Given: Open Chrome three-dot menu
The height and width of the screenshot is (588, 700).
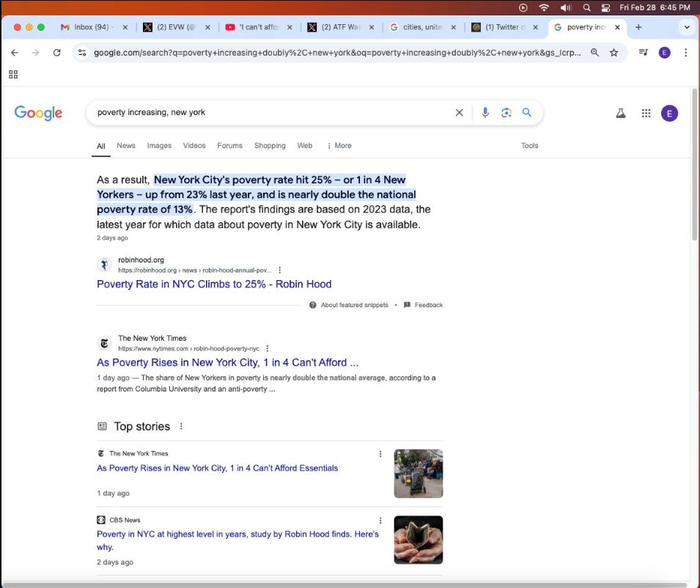Looking at the screenshot, I should [x=686, y=53].
